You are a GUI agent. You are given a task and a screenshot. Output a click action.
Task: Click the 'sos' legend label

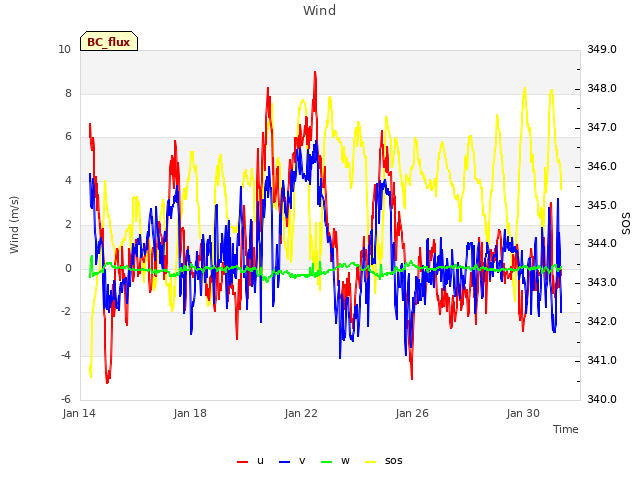393,461
